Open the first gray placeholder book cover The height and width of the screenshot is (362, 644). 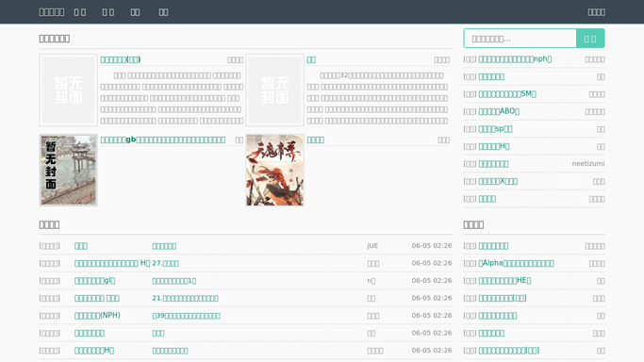[68, 90]
